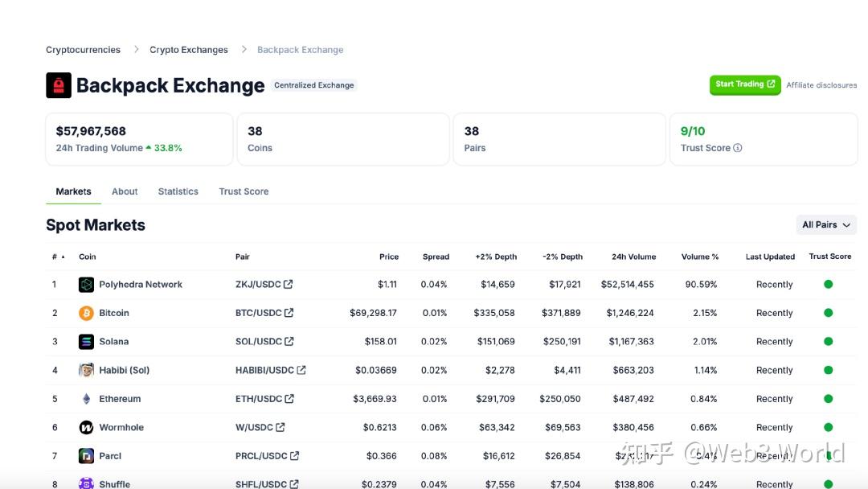This screenshot has height=489, width=868.
Task: Click the Wormhole coin icon
Action: 86,427
